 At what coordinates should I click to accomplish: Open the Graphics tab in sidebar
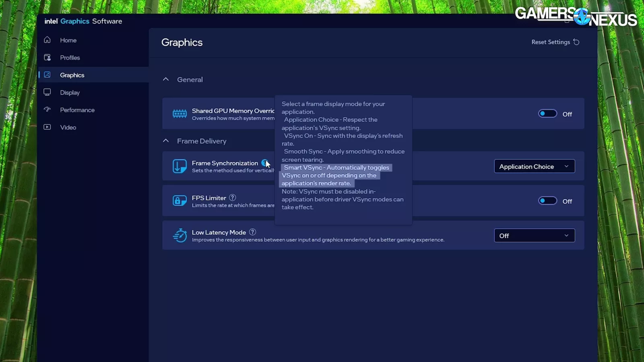(72, 75)
